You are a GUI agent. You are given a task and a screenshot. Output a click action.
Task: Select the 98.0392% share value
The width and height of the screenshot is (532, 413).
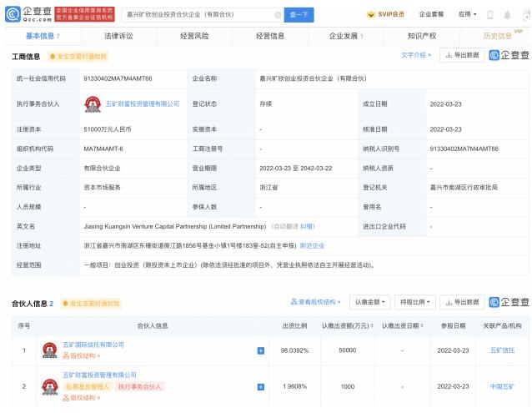(x=294, y=350)
